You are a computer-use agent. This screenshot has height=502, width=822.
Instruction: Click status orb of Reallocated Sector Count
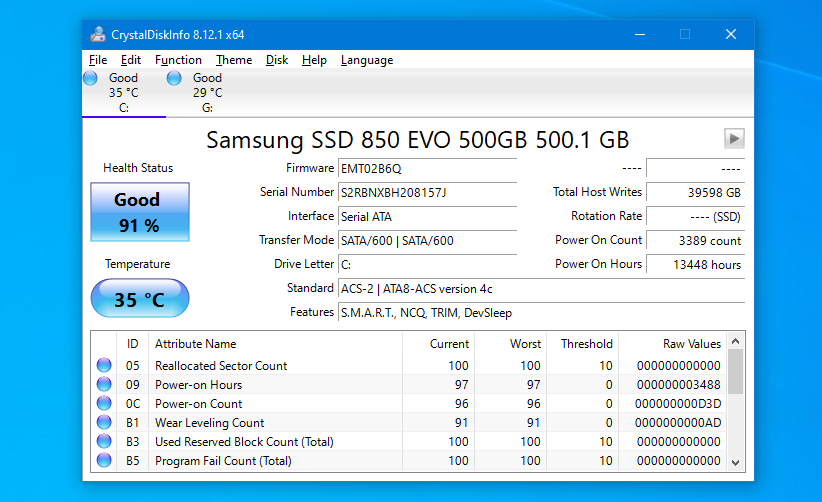(x=104, y=365)
